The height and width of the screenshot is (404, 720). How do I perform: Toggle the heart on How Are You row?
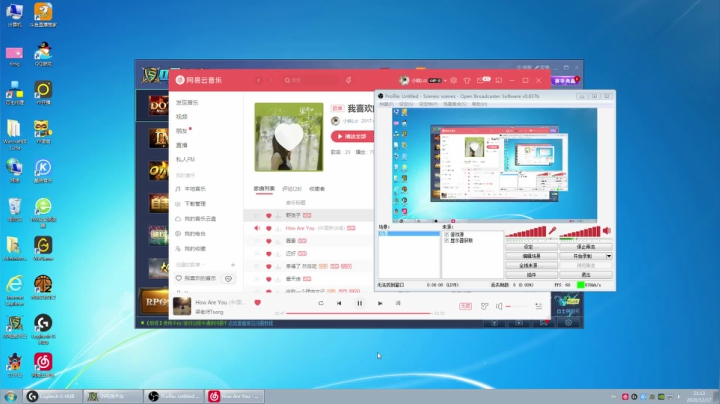click(269, 228)
